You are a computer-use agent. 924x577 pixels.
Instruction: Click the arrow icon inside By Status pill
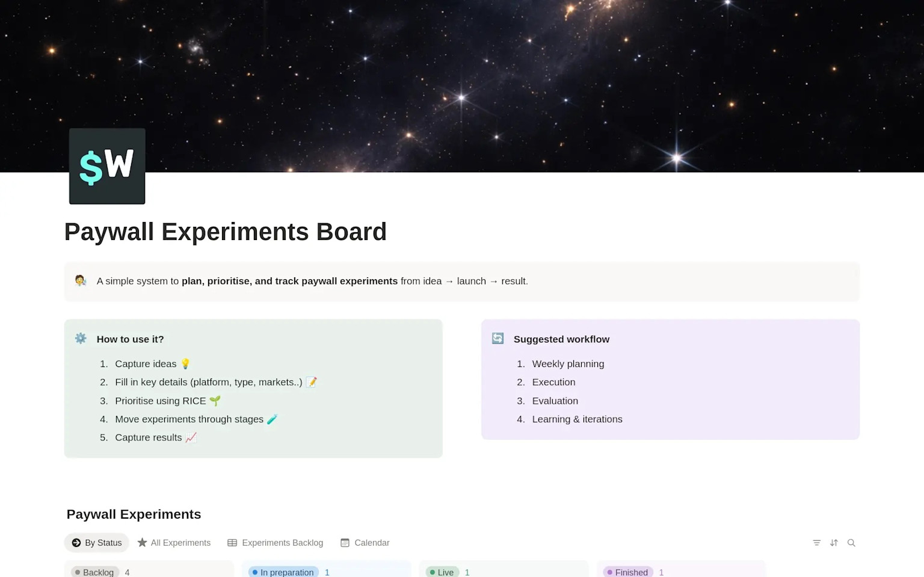click(x=77, y=542)
